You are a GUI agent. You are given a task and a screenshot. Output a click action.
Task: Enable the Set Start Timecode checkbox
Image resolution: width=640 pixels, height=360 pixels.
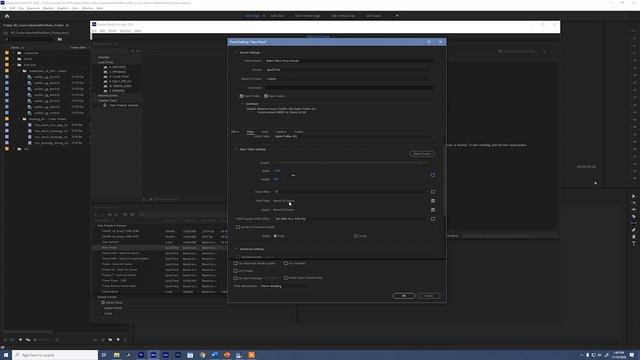pos(236,278)
